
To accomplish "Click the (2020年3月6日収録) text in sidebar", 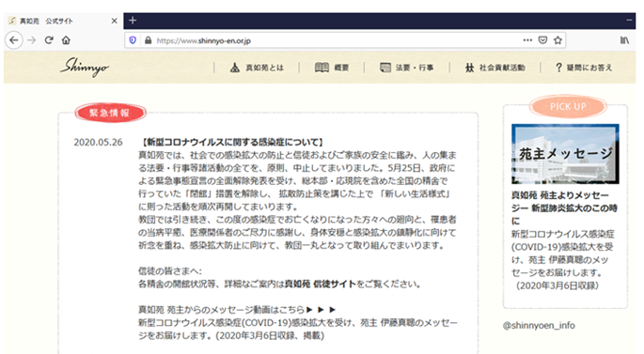I will (558, 285).
